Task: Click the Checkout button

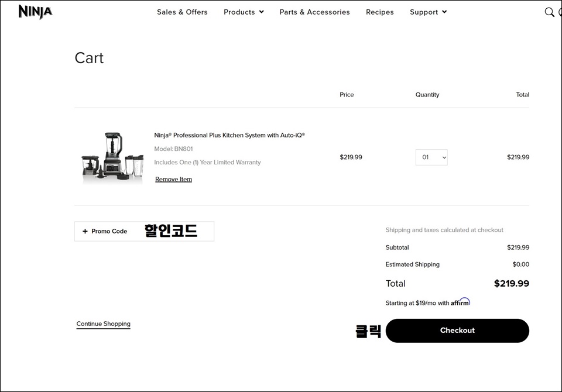Action: click(x=457, y=331)
